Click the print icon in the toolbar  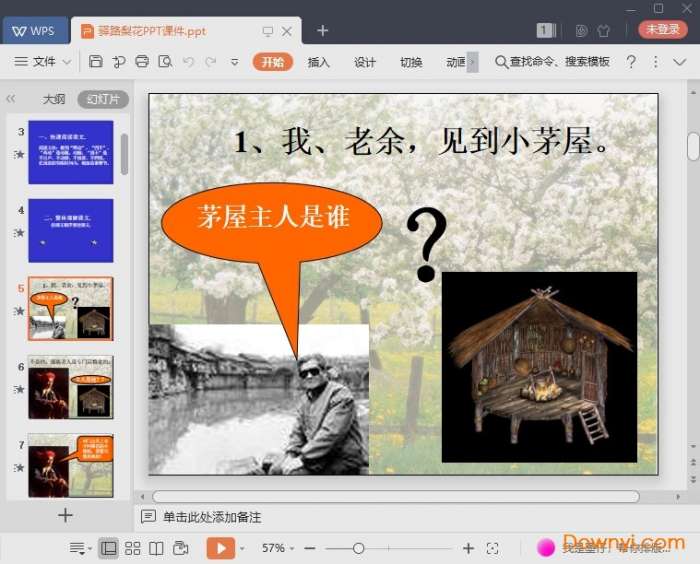point(142,62)
